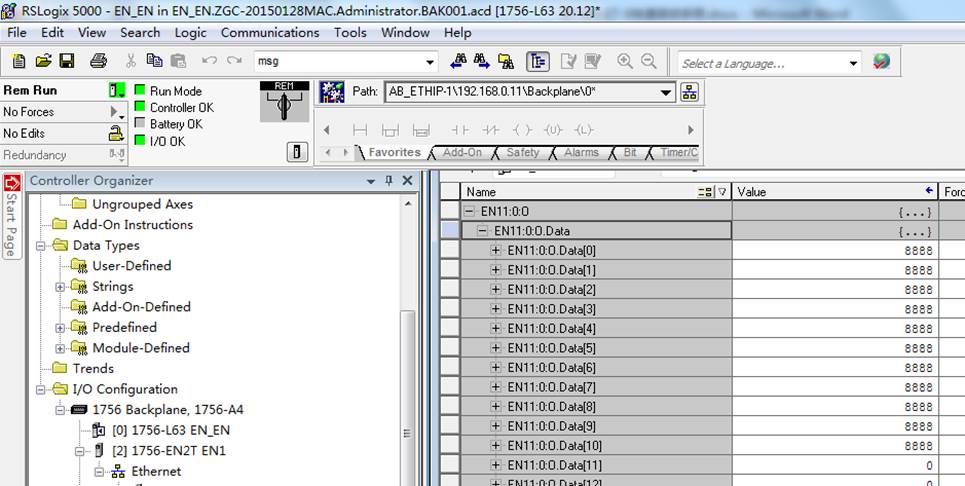Open the File menu
Image resolution: width=965 pixels, height=486 pixels.
tap(17, 33)
